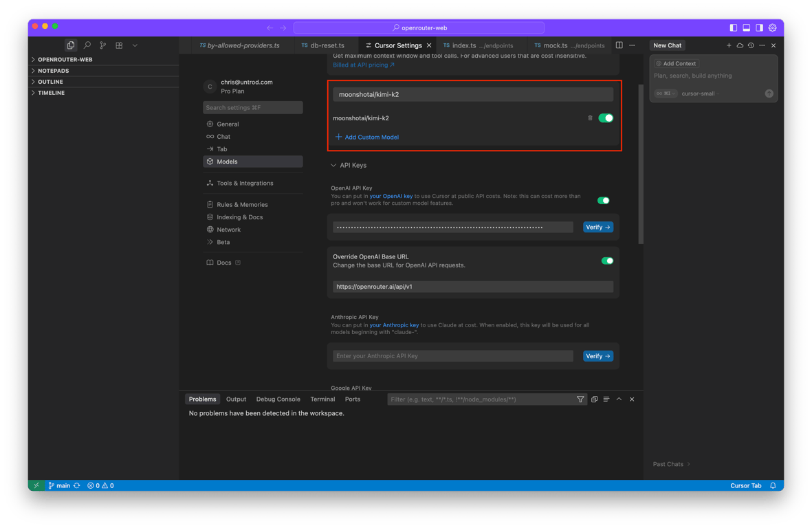Click the Search icon in the activity bar
The width and height of the screenshot is (812, 528).
[87, 45]
